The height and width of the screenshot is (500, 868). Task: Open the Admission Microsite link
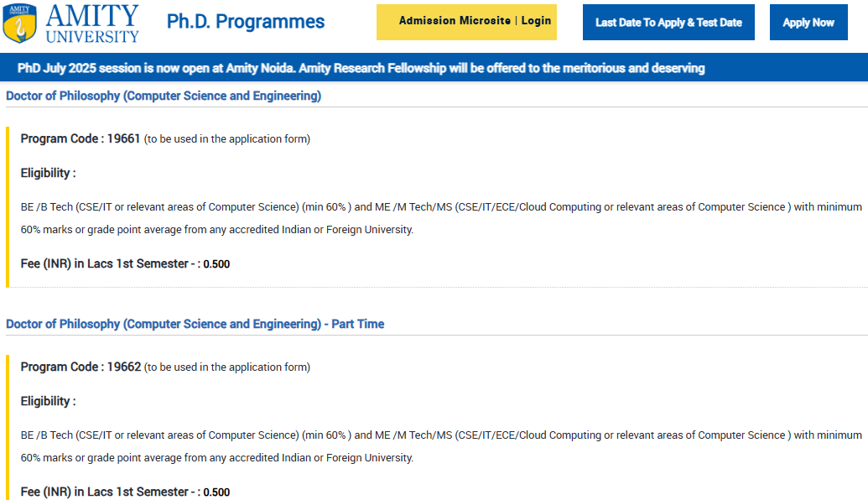point(454,21)
